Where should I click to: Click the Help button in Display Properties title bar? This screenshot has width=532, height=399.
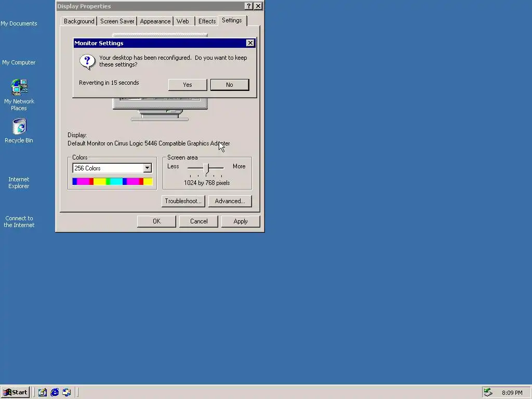click(249, 6)
